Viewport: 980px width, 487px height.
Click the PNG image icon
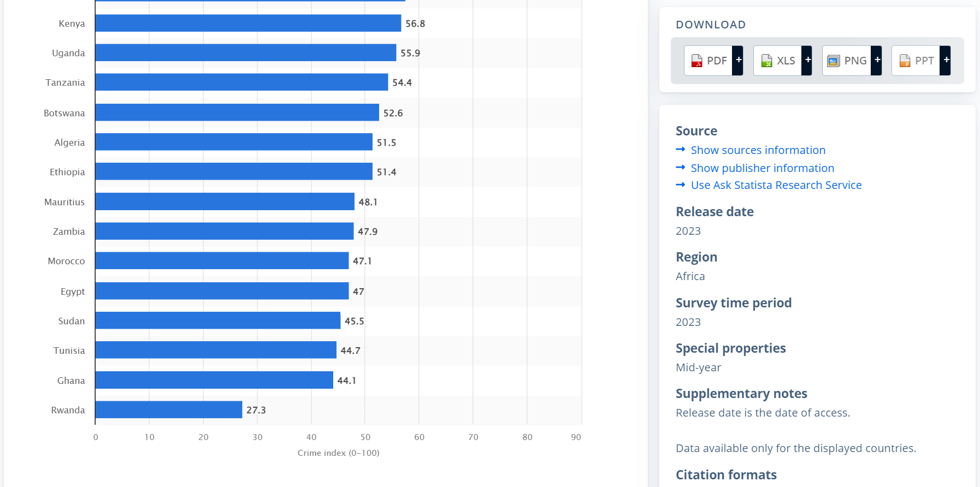click(833, 61)
